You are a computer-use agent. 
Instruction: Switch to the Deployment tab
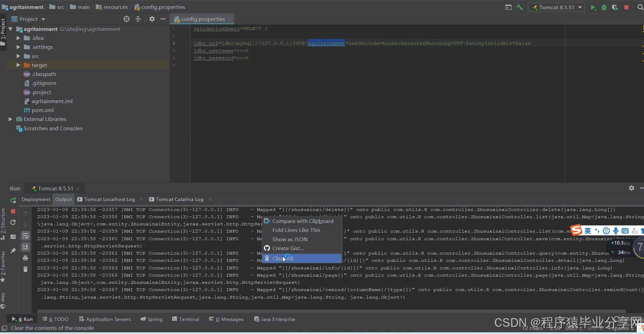(36, 199)
